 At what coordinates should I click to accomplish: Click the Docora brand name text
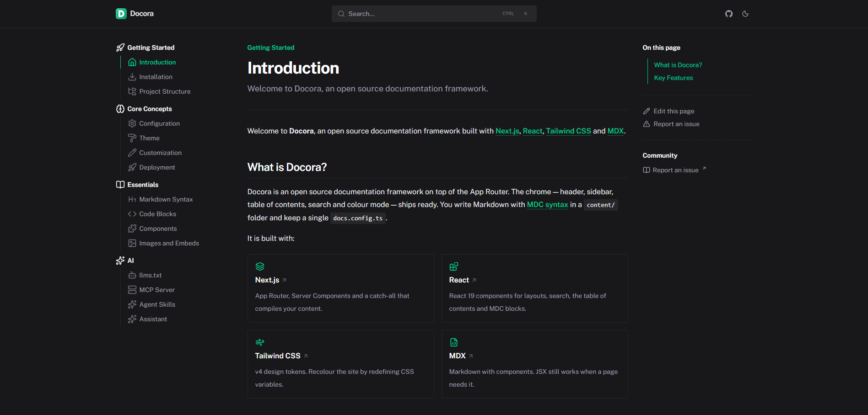[142, 14]
